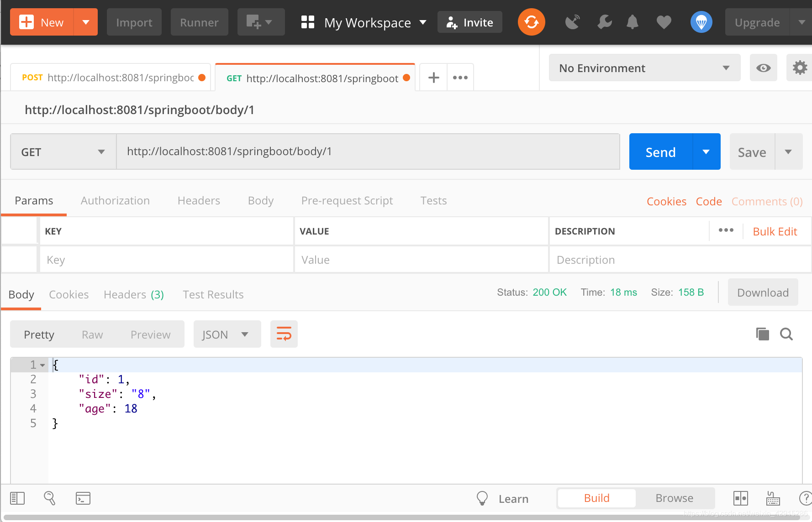The image size is (812, 522).
Task: Open response Cookies tab
Action: (69, 294)
